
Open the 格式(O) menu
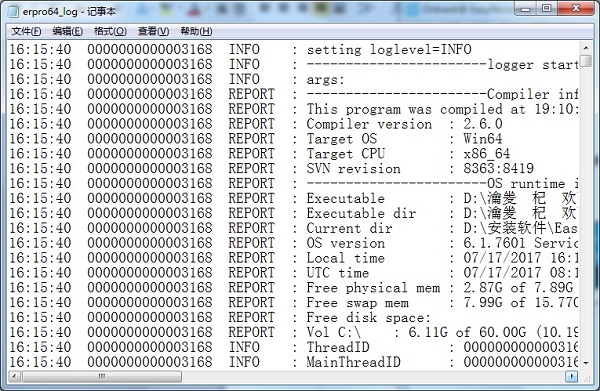[x=110, y=31]
